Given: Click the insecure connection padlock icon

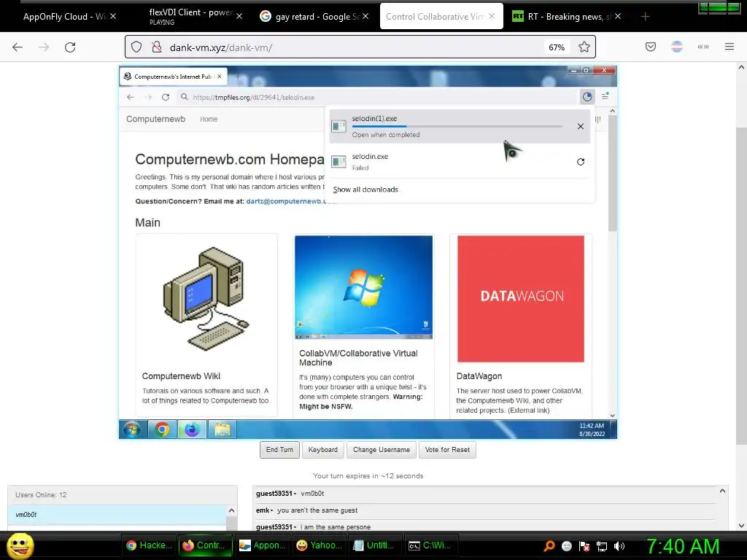Looking at the screenshot, I should tap(156, 47).
